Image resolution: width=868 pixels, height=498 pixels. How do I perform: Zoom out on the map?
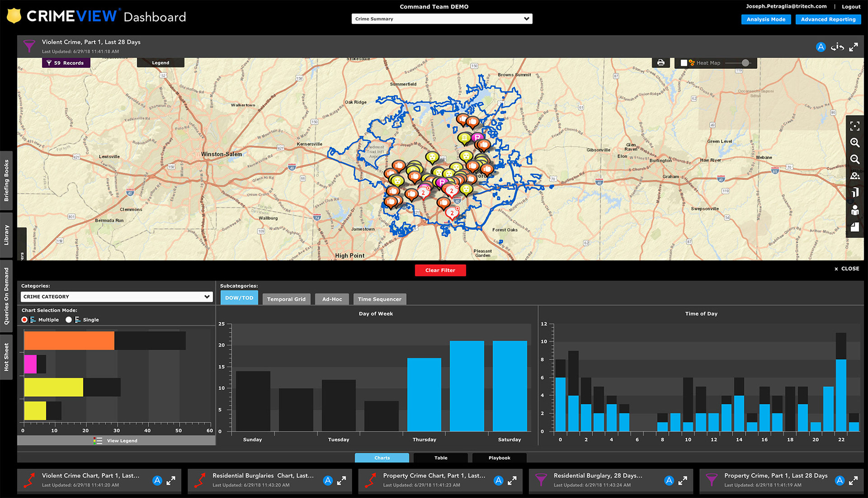click(854, 159)
